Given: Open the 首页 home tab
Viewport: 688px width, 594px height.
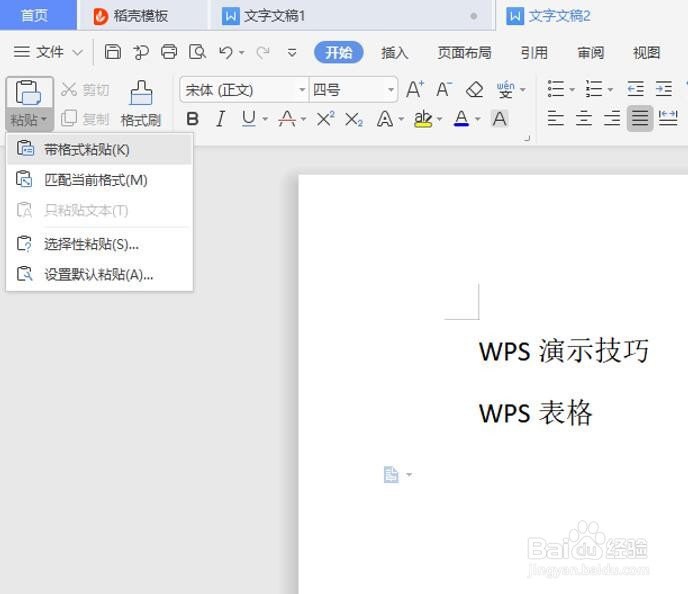Looking at the screenshot, I should pyautogui.click(x=38, y=15).
